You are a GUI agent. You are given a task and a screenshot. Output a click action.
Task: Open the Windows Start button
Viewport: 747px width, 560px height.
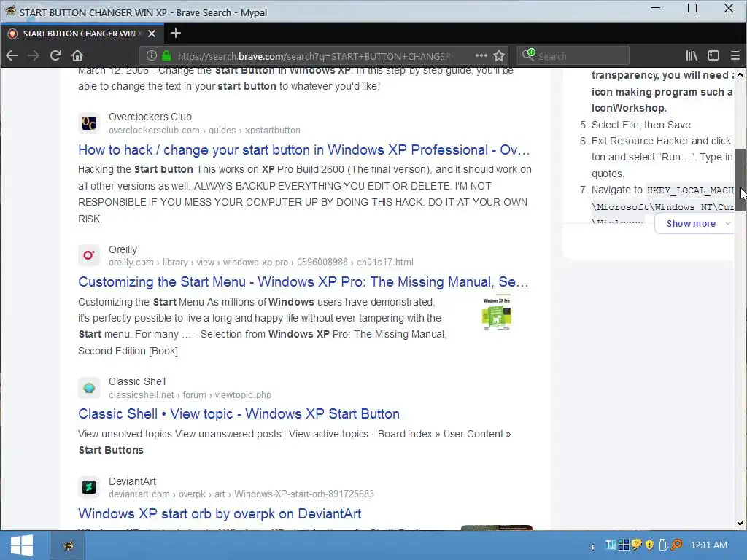(x=21, y=545)
